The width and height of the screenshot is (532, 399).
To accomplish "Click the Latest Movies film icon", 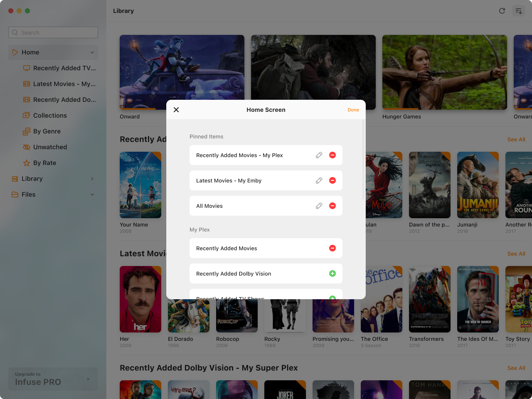I will (27, 84).
